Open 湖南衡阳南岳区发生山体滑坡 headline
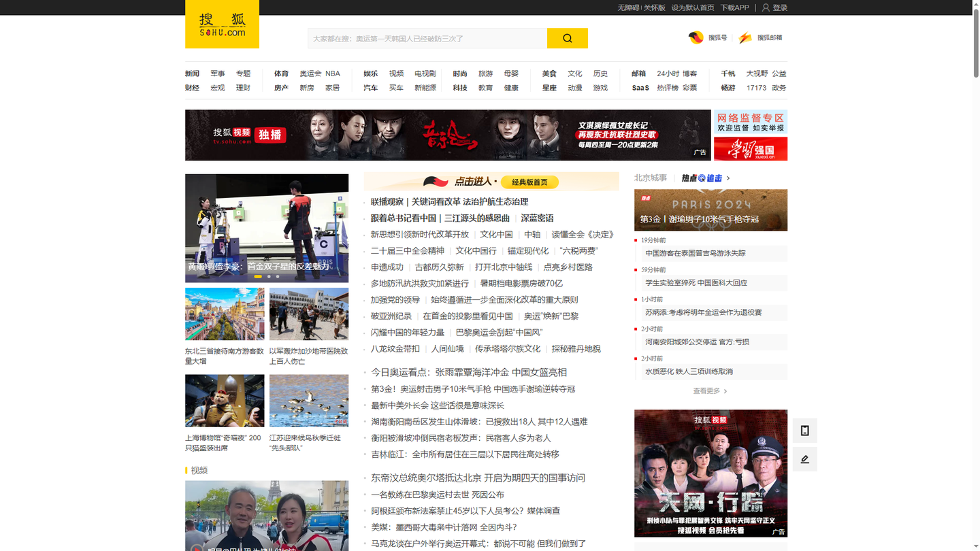980x551 pixels. pyautogui.click(x=479, y=422)
